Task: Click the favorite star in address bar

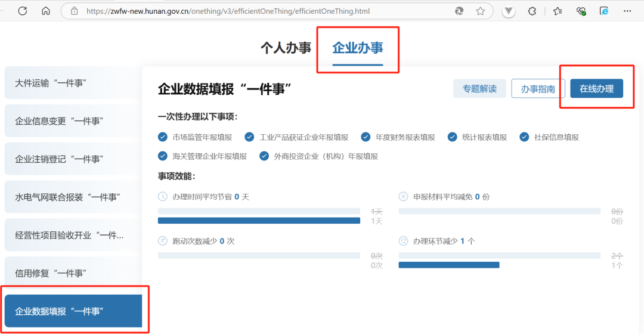Action: coord(480,11)
